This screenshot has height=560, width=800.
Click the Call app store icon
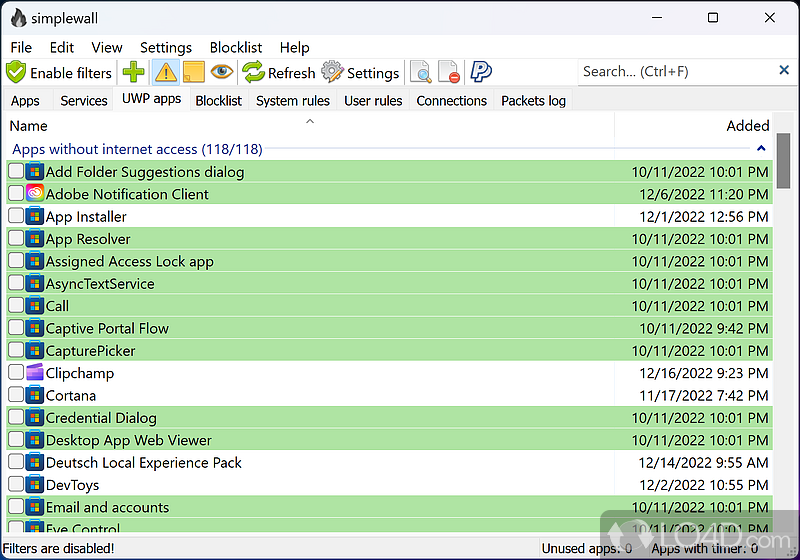point(35,305)
